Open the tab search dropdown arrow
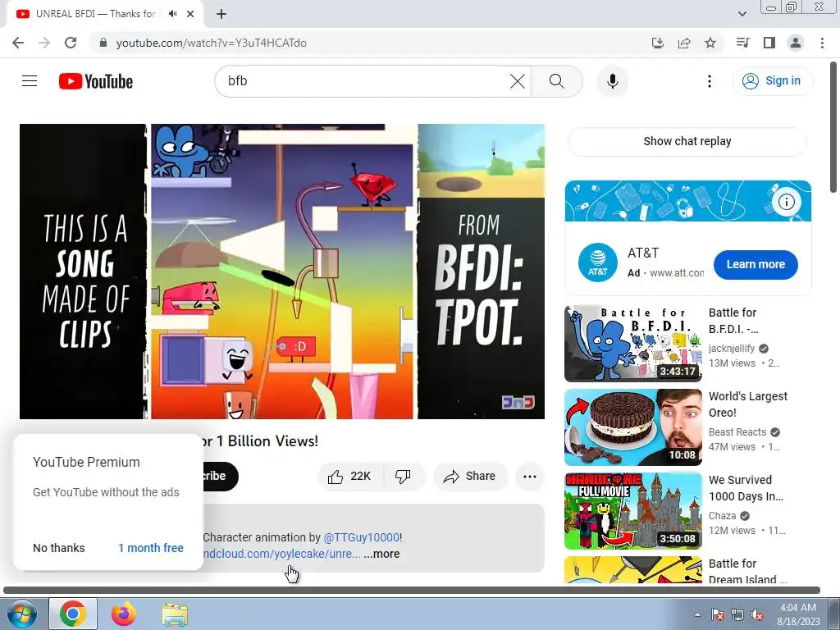The height and width of the screenshot is (630, 840). [742, 14]
